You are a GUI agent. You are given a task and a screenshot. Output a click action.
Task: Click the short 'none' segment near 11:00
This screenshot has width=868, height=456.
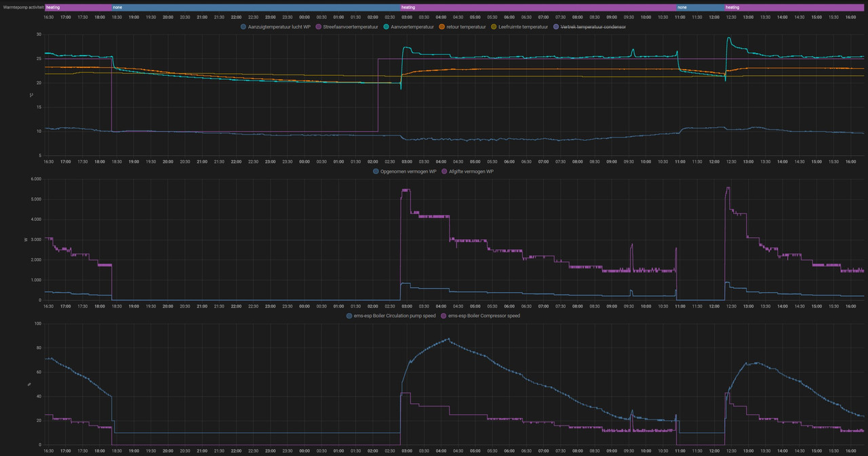pyautogui.click(x=700, y=7)
